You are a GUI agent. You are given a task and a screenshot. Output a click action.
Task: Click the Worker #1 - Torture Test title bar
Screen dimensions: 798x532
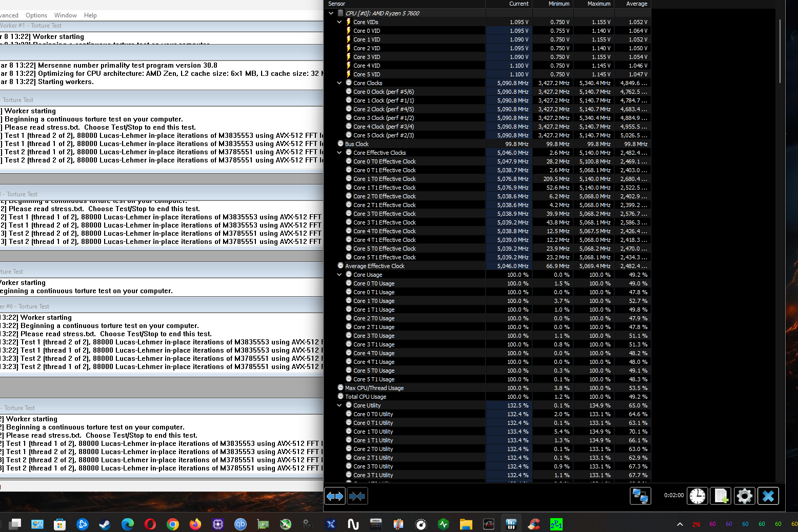(x=162, y=26)
